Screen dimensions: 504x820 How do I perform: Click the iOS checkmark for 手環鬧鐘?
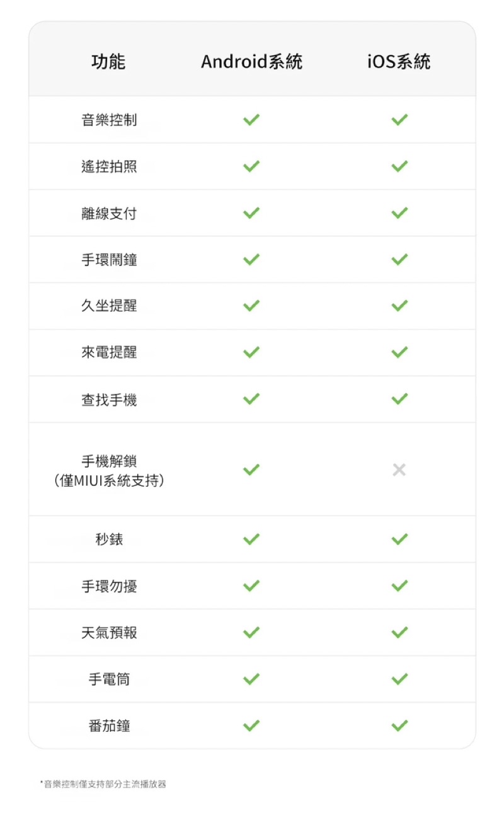pos(399,260)
